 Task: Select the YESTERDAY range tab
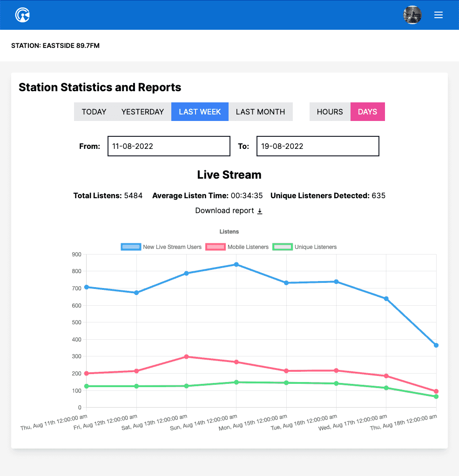tap(142, 112)
